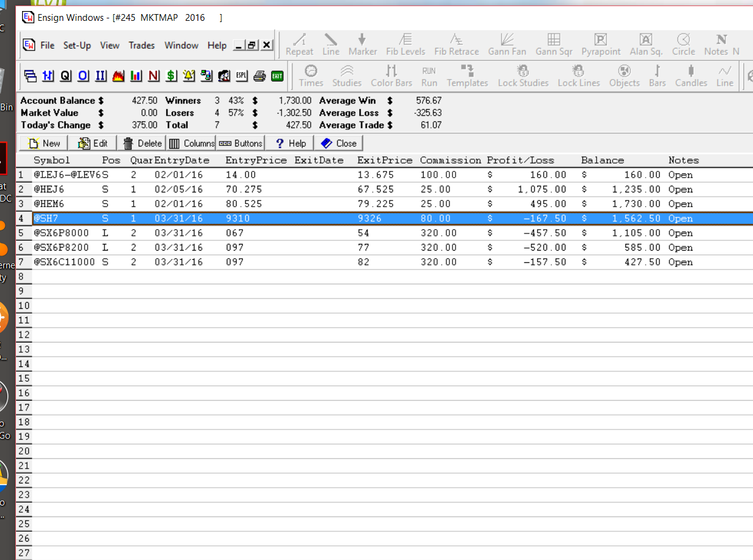Click the New trade button
Image resolution: width=753 pixels, height=560 pixels.
(x=44, y=143)
